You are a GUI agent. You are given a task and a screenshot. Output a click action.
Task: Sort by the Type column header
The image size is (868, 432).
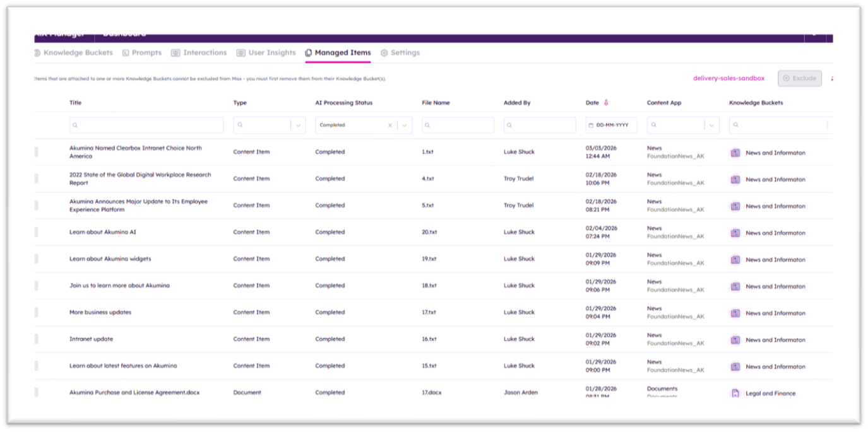point(240,102)
